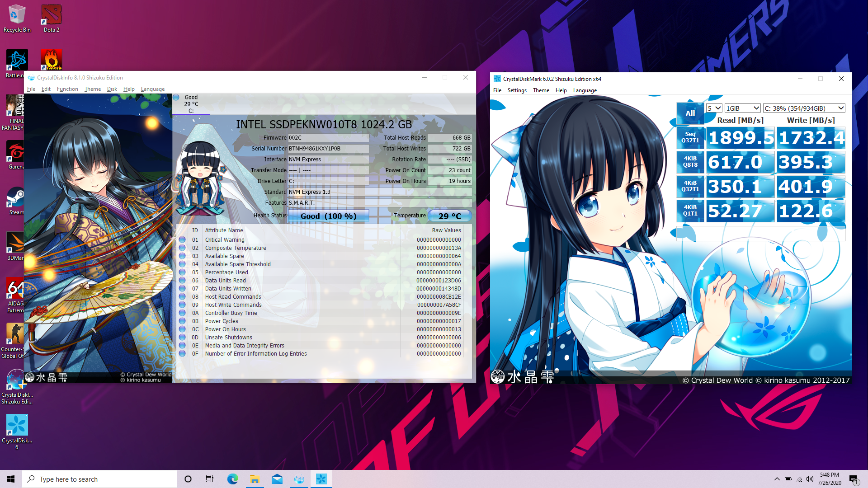Run the 4KiB Q32T1 benchmark
This screenshot has width=868, height=488.
[x=690, y=186]
